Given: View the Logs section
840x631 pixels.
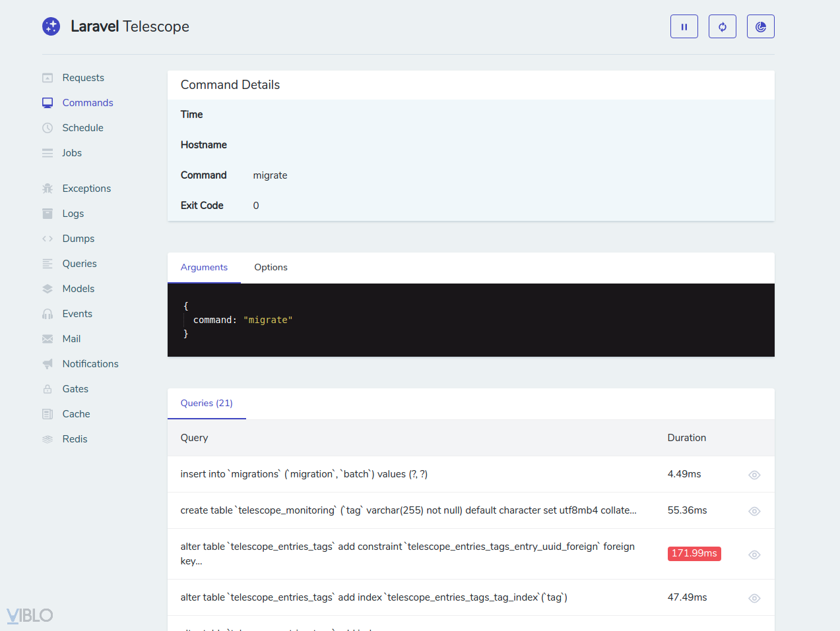Looking at the screenshot, I should coord(73,214).
